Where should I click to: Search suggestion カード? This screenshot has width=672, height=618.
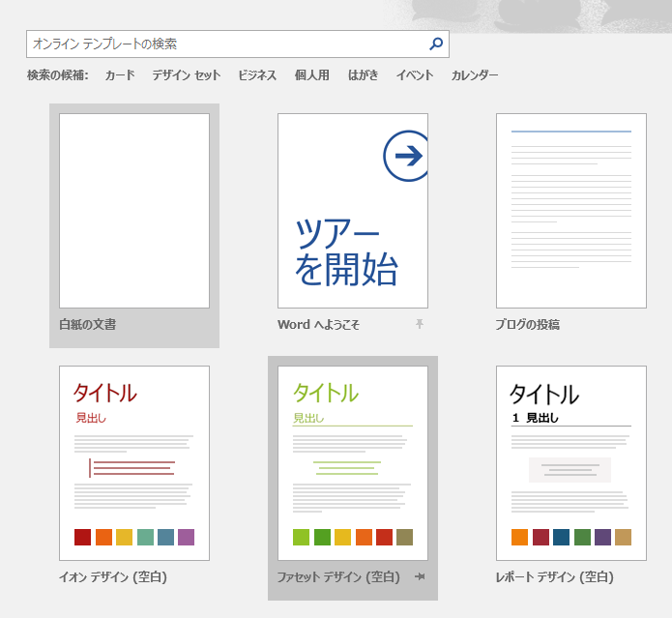[x=120, y=75]
